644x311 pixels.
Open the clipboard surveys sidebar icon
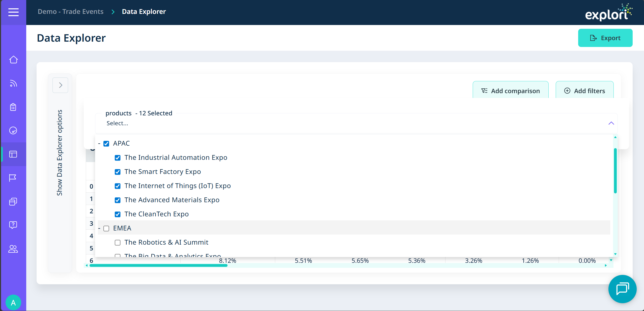pyautogui.click(x=13, y=107)
